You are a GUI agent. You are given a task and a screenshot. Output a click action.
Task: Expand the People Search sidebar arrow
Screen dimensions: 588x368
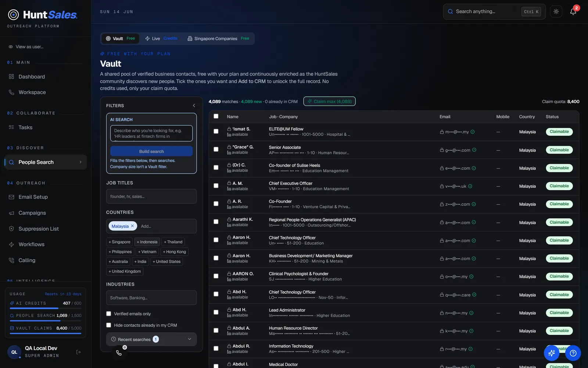coord(80,162)
